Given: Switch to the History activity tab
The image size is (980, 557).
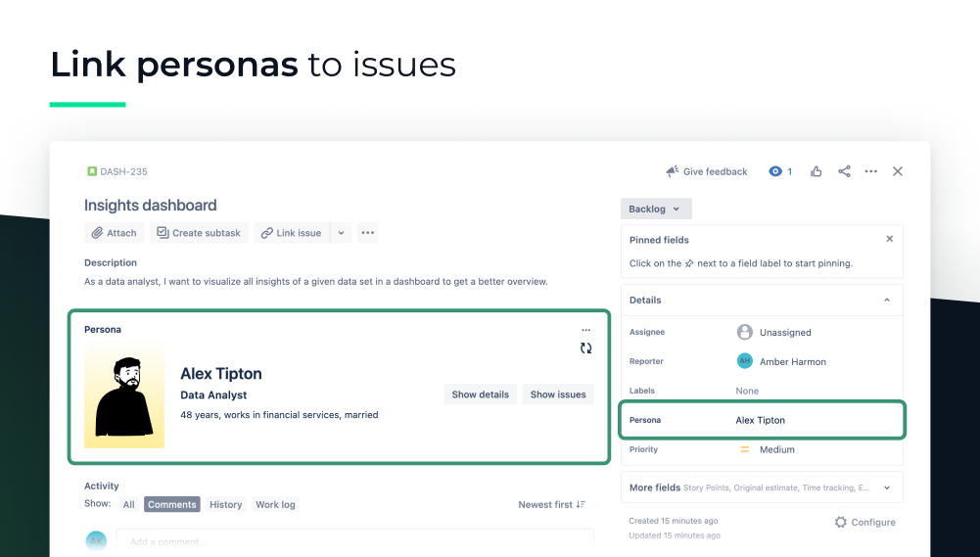Looking at the screenshot, I should click(225, 505).
